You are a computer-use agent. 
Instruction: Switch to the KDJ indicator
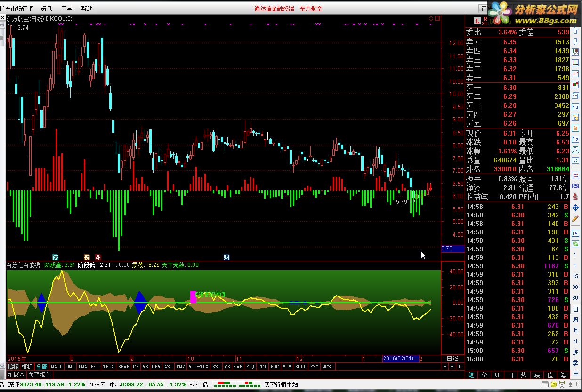pos(251,367)
